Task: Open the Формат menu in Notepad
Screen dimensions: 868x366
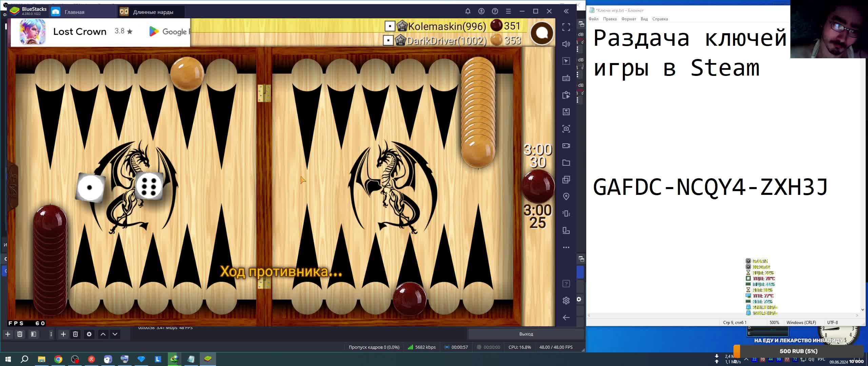Action: click(x=628, y=19)
